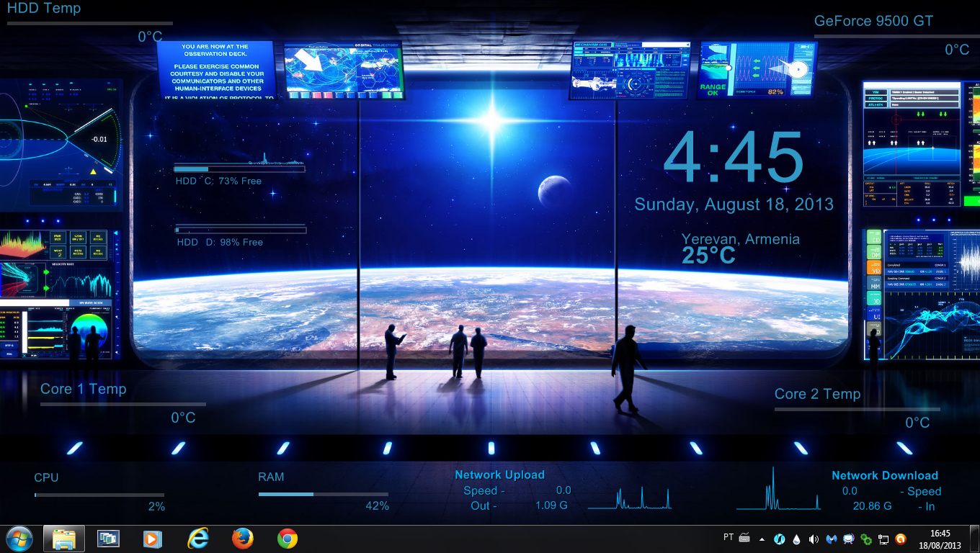Click the Core 2 Temp bar

pos(857,410)
